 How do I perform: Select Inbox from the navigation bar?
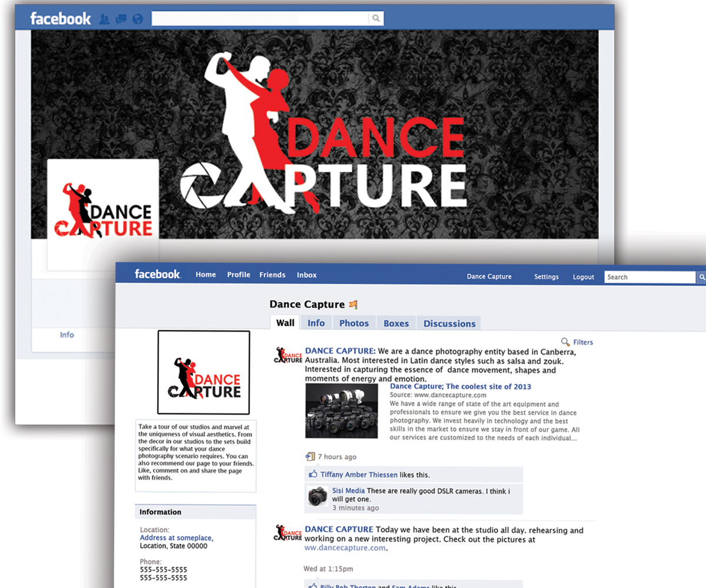(x=307, y=274)
